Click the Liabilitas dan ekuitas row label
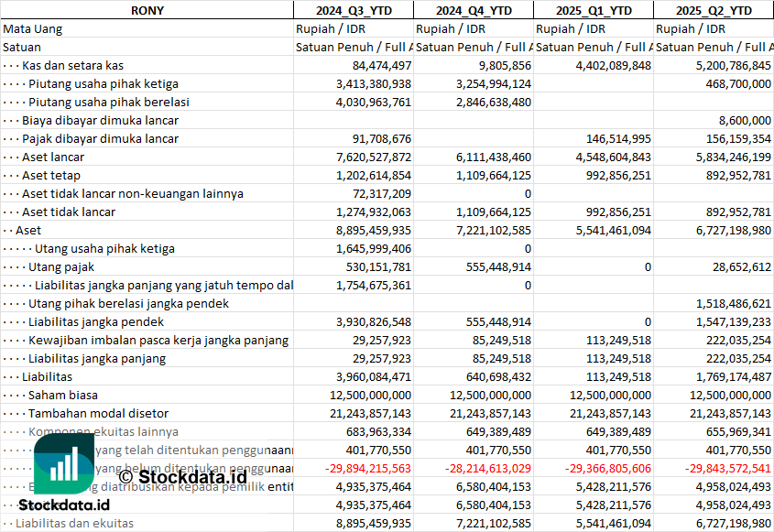 [75, 523]
